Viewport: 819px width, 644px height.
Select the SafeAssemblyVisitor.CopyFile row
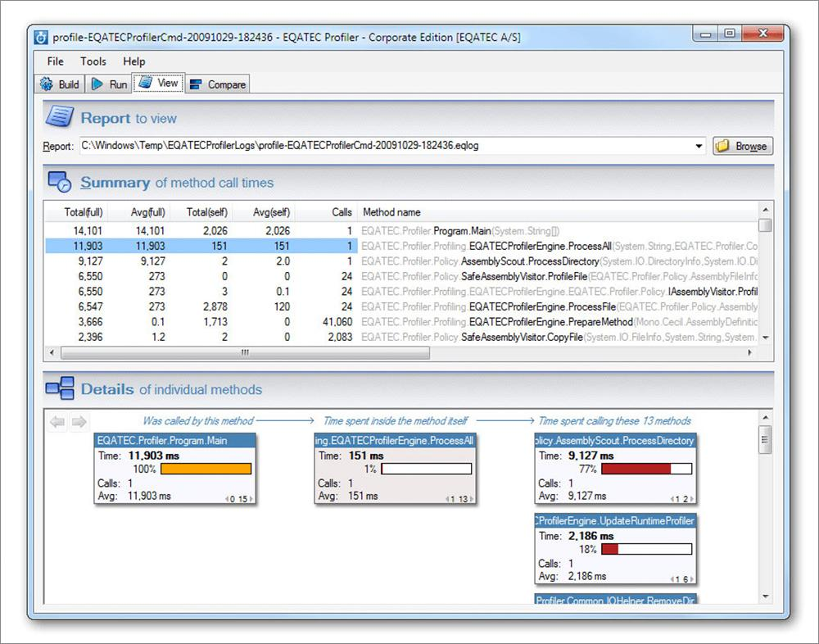click(x=401, y=337)
